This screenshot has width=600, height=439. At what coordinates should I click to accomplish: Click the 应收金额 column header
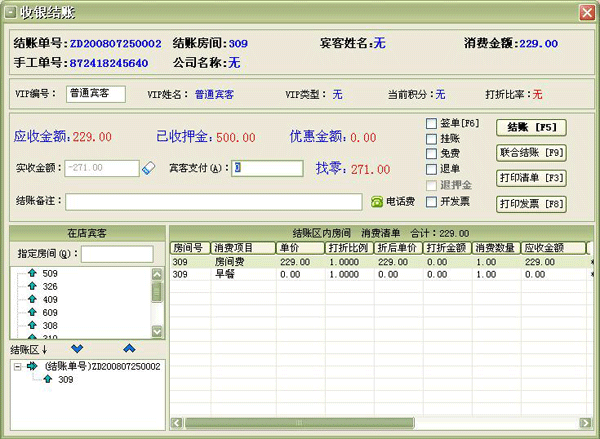pyautogui.click(x=551, y=247)
